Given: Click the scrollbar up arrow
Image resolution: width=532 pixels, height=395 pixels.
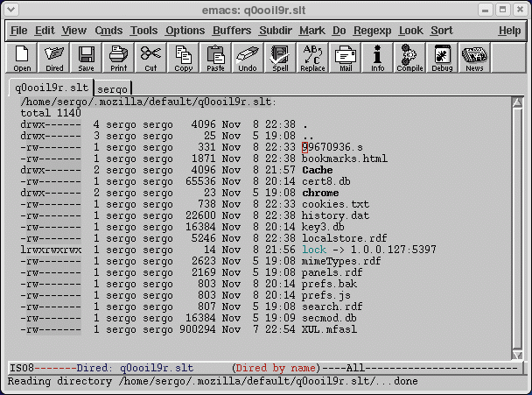Looking at the screenshot, I should pyautogui.click(x=517, y=102).
